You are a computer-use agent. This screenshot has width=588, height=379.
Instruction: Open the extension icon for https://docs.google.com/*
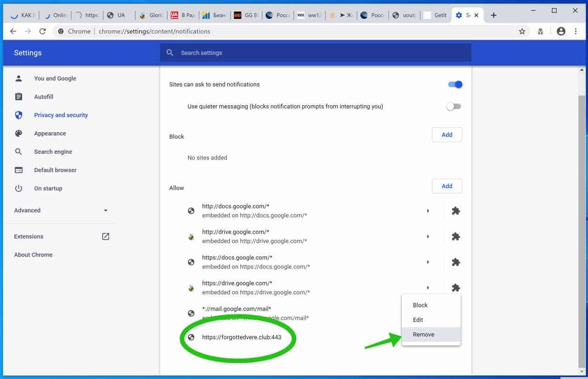[x=456, y=262]
